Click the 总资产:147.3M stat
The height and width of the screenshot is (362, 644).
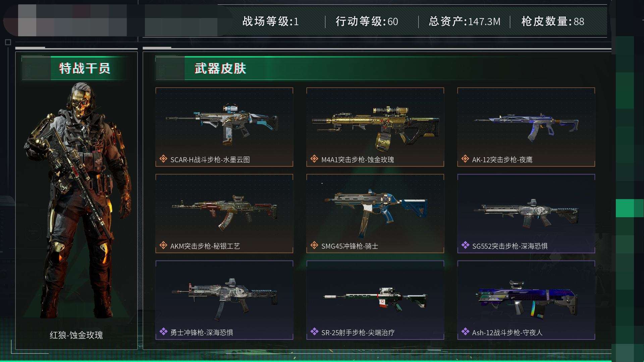[464, 21]
